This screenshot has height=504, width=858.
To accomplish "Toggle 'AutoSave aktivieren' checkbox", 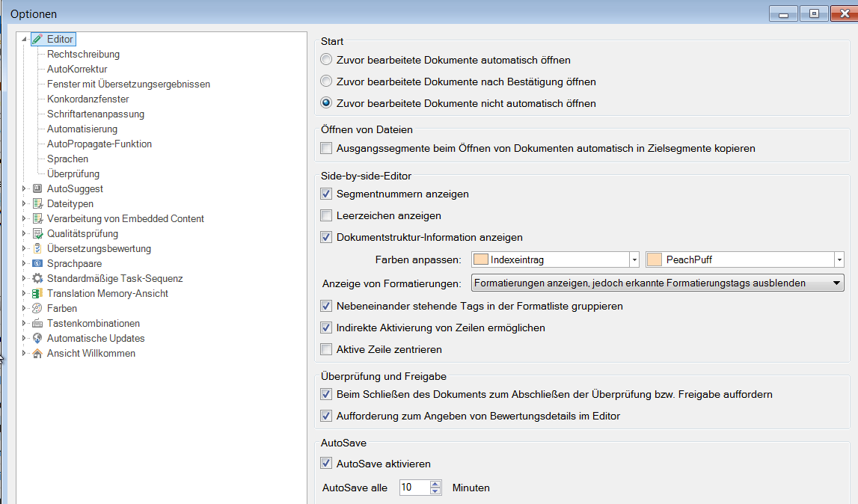I will 326,463.
